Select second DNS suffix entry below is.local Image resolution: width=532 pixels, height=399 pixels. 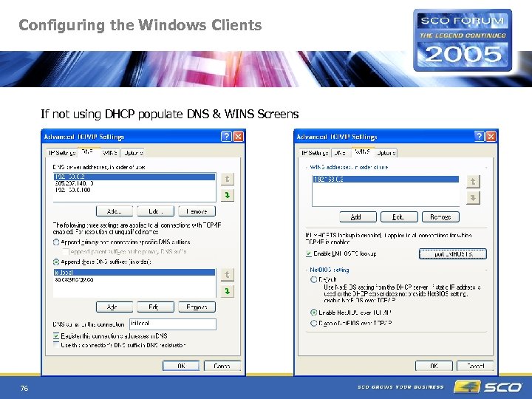click(x=134, y=279)
